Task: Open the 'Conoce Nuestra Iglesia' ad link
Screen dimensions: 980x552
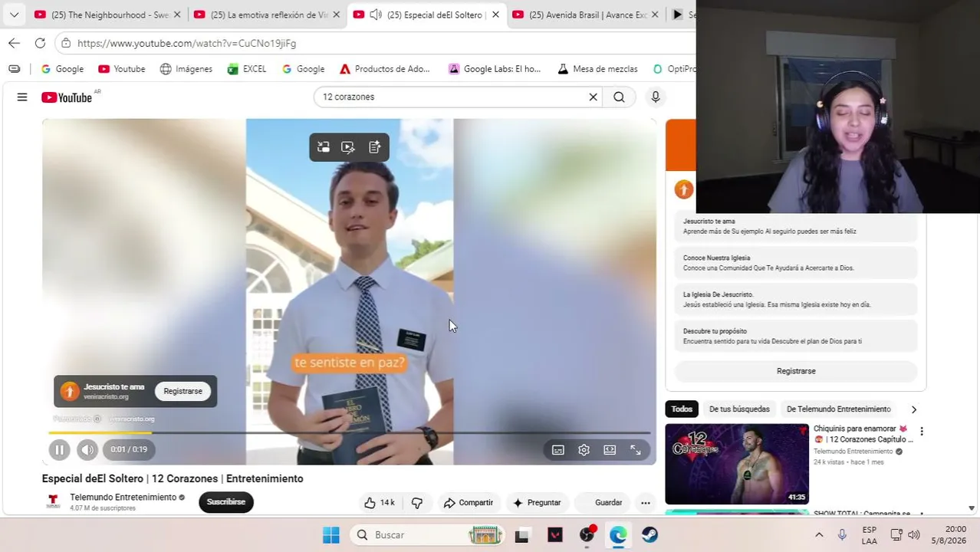Action: 796,263
